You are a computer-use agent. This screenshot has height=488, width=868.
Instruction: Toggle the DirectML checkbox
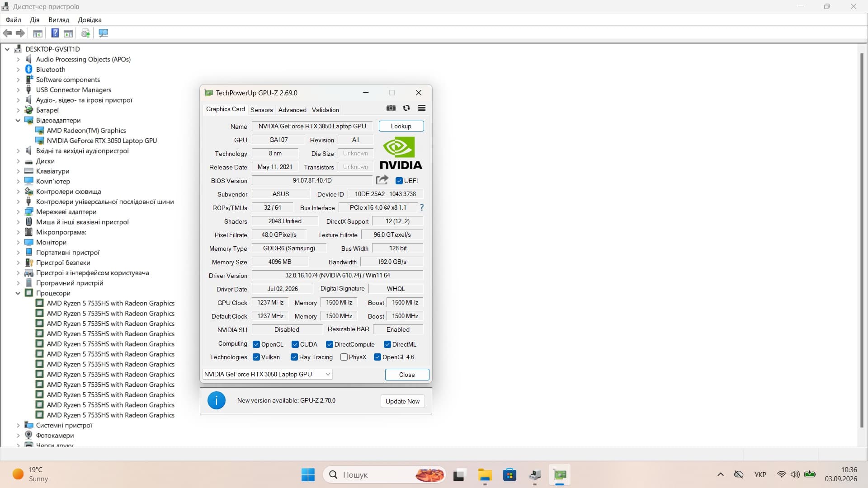(387, 344)
